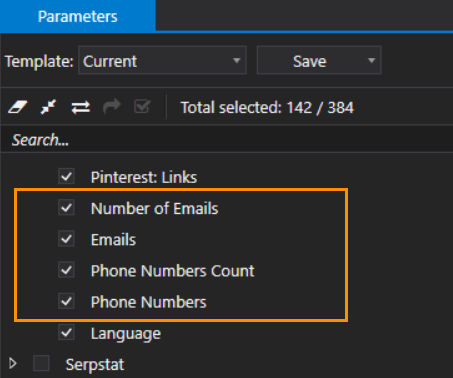Uncheck the Number of Emails checkbox
The height and width of the screenshot is (378, 453).
pos(66,208)
